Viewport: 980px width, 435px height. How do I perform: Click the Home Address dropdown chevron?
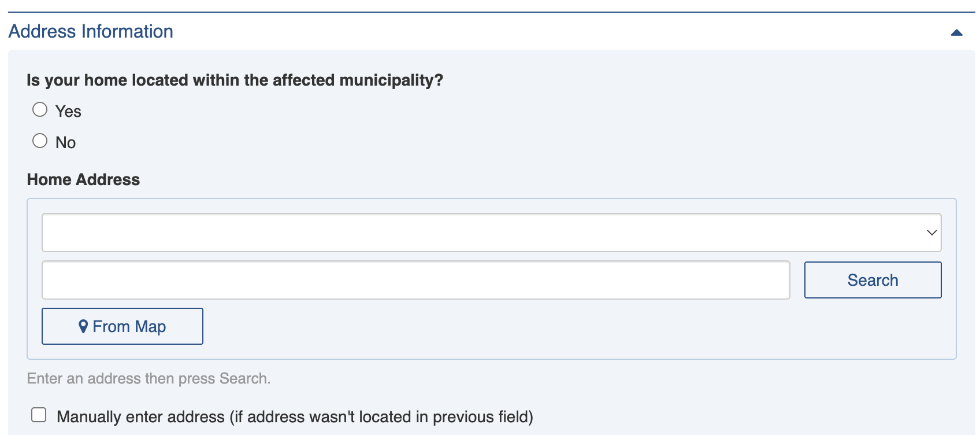[x=931, y=233]
